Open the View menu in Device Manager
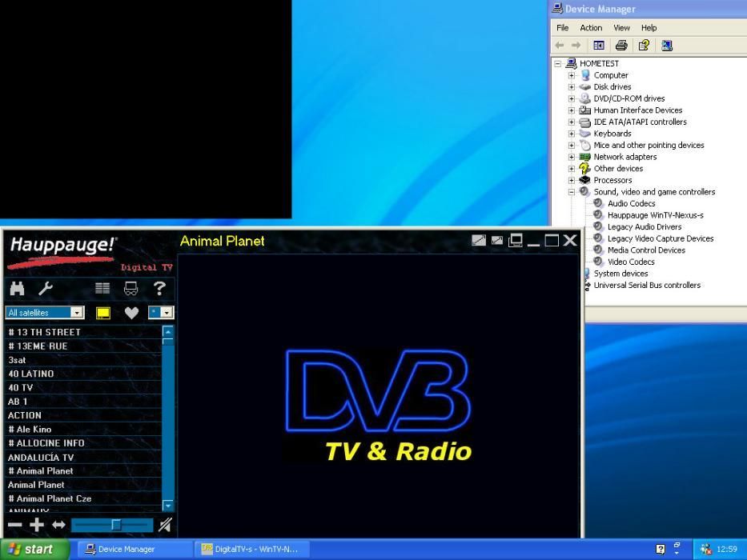The height and width of the screenshot is (560, 747). coord(621,28)
